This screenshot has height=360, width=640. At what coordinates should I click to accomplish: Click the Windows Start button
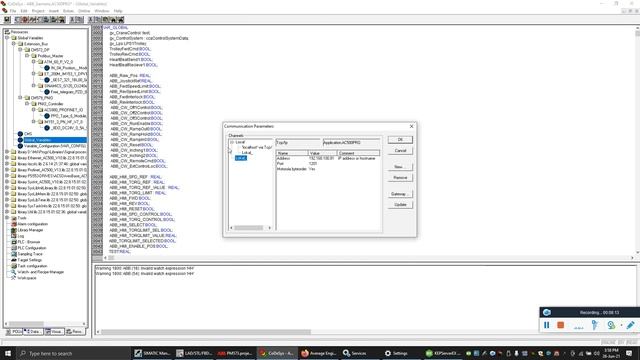(8, 353)
